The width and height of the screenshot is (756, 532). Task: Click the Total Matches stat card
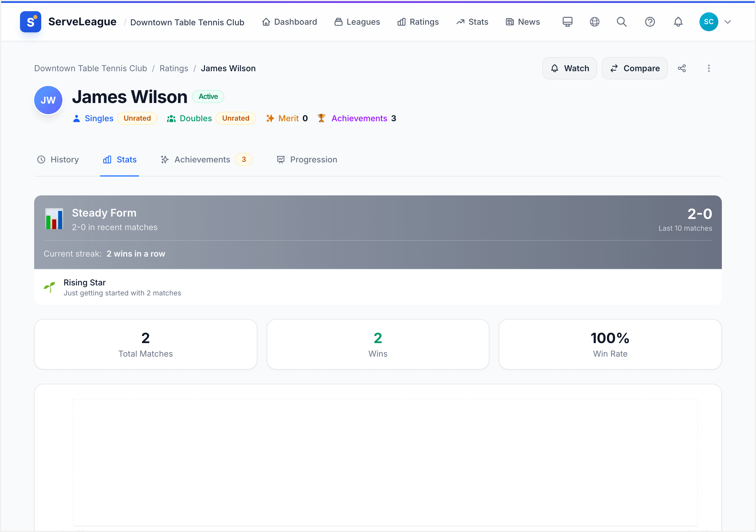point(145,344)
